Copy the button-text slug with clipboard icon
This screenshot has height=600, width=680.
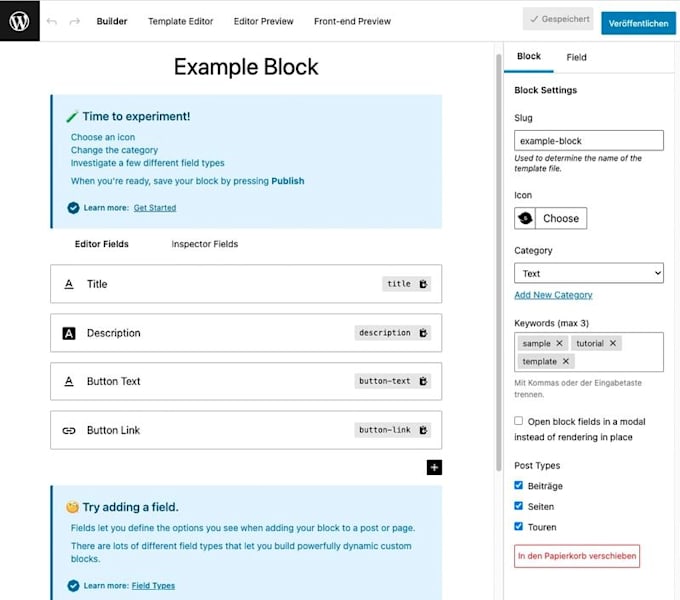click(x=423, y=381)
